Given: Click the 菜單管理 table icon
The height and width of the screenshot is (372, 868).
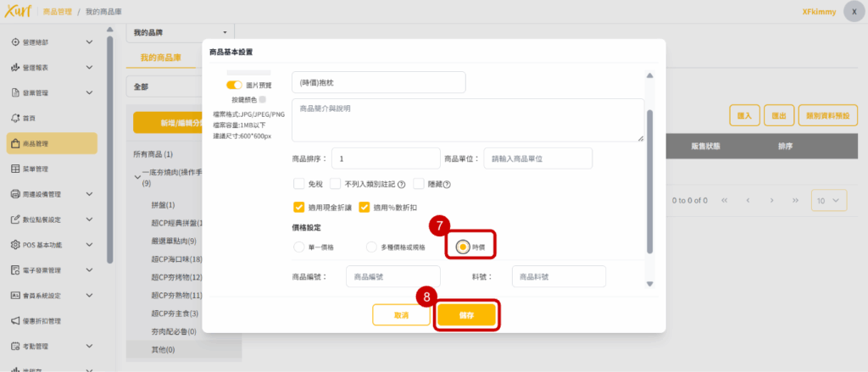Looking at the screenshot, I should pyautogui.click(x=15, y=169).
